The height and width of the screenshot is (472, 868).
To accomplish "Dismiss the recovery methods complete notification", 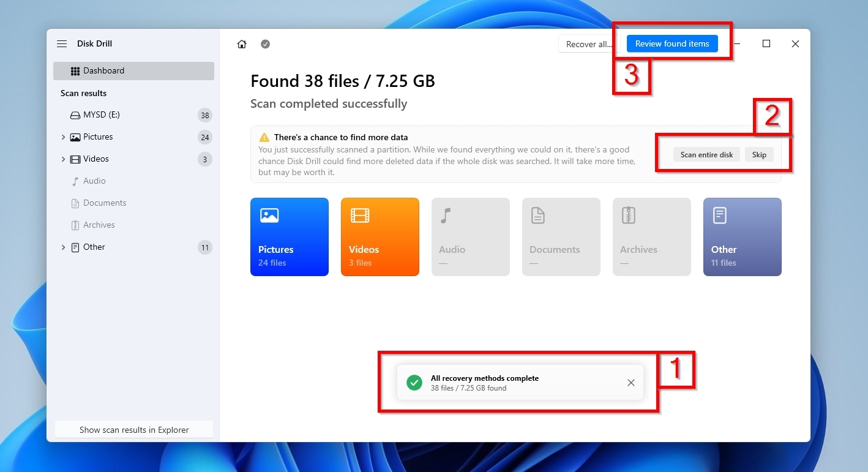I will click(x=631, y=383).
